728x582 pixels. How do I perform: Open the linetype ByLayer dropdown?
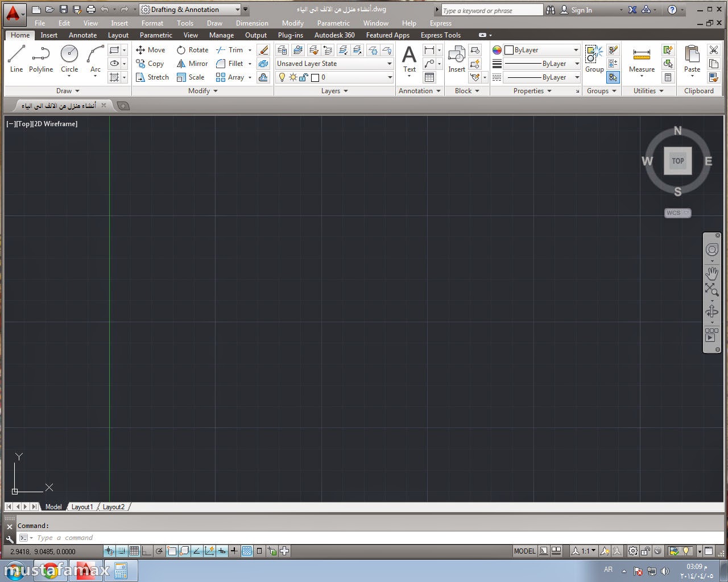tap(542, 77)
